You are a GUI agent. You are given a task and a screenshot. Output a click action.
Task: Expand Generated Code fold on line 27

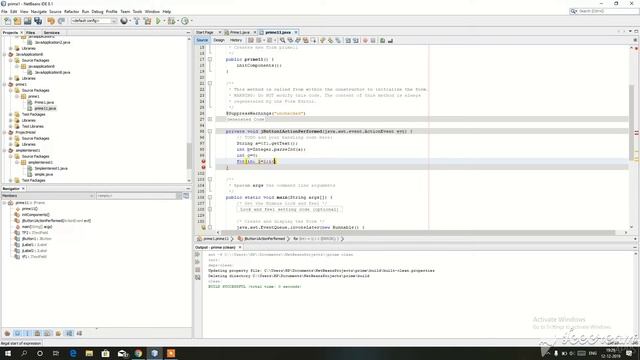coord(210,119)
